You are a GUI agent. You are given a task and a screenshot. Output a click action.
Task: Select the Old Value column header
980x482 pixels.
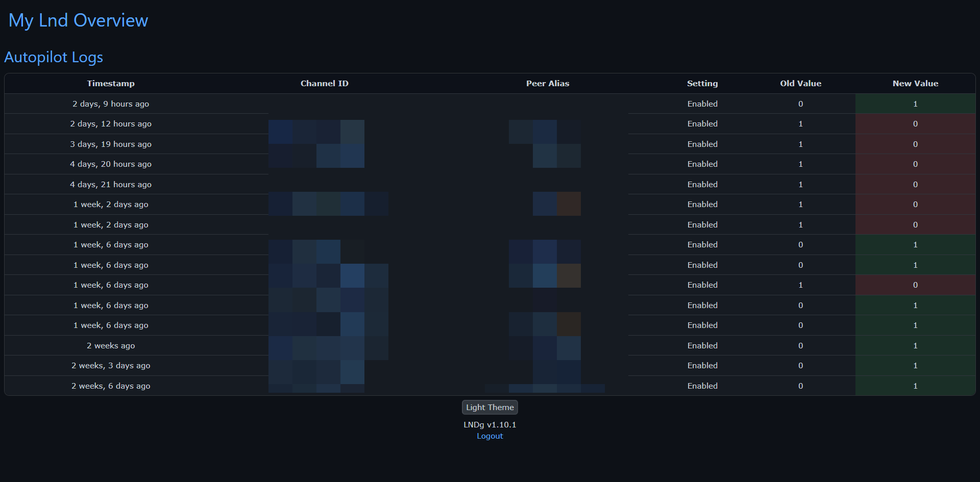800,84
